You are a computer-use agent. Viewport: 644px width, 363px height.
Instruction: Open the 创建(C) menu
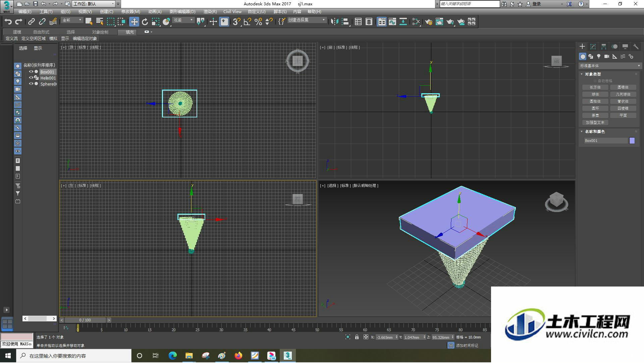(x=107, y=12)
